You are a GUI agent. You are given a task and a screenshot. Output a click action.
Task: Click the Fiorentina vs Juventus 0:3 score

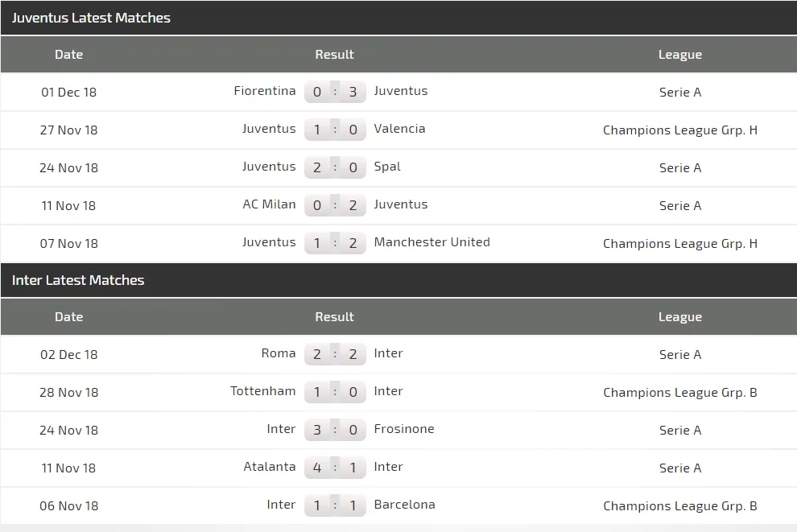[335, 92]
